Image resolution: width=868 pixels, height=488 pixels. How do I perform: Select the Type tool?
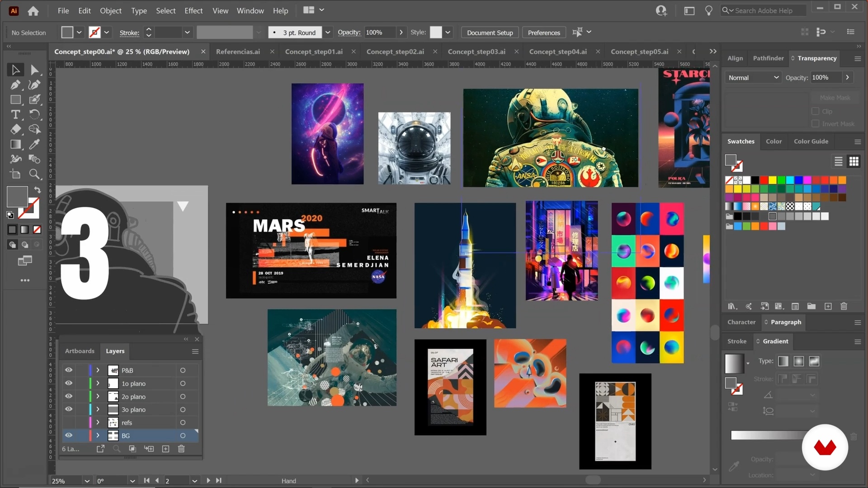(x=15, y=114)
